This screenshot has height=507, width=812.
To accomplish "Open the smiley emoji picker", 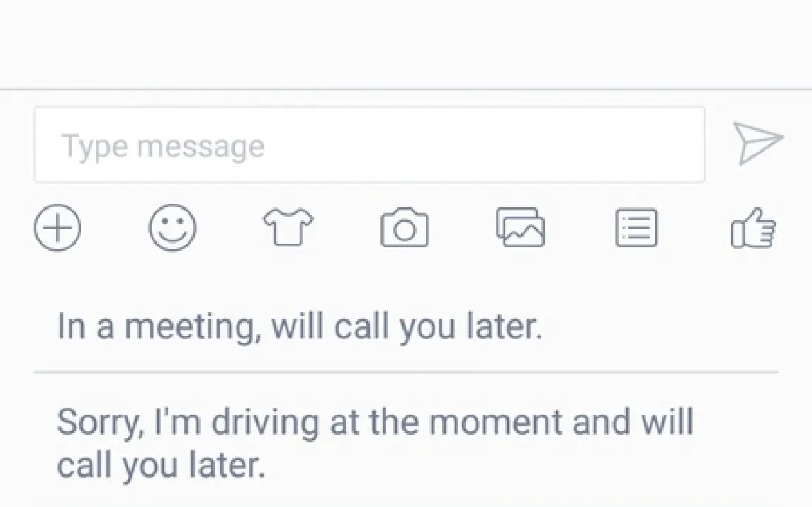I will [x=172, y=229].
